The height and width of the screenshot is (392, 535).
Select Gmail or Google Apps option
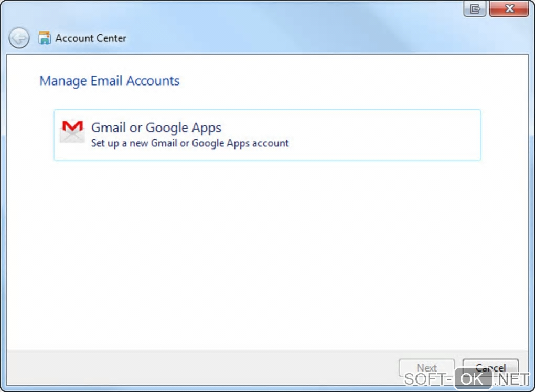267,135
